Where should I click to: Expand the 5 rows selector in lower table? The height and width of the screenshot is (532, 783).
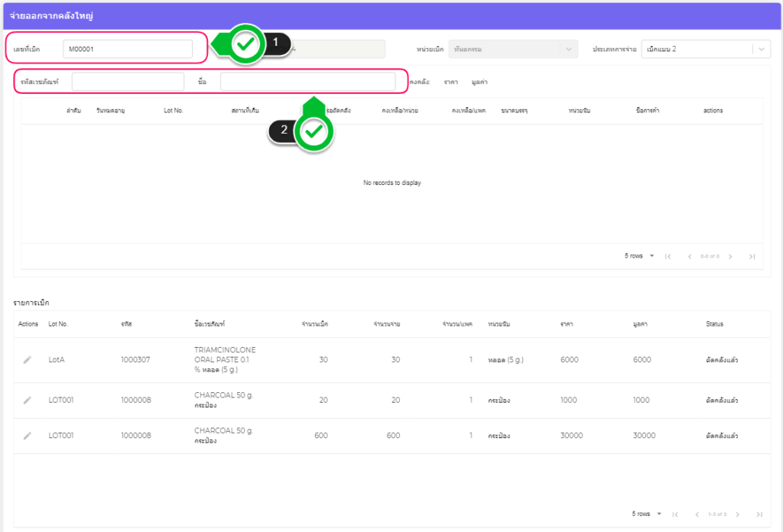tap(647, 514)
